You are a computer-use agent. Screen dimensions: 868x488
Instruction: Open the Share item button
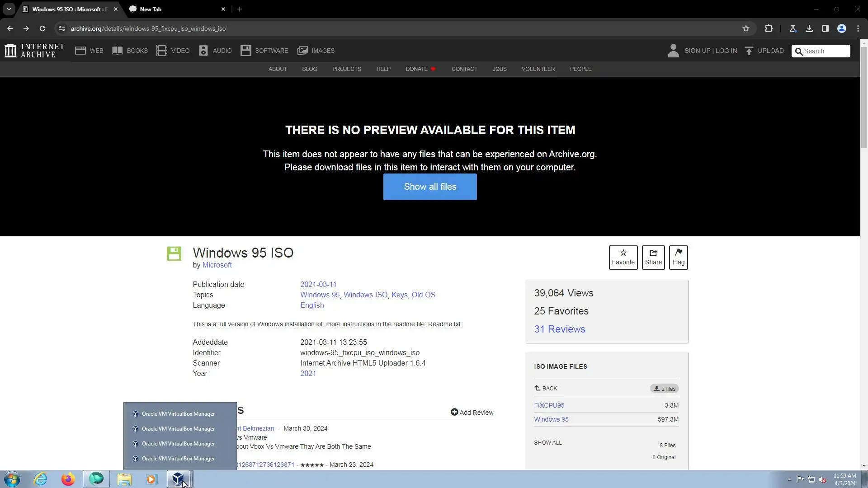653,257
